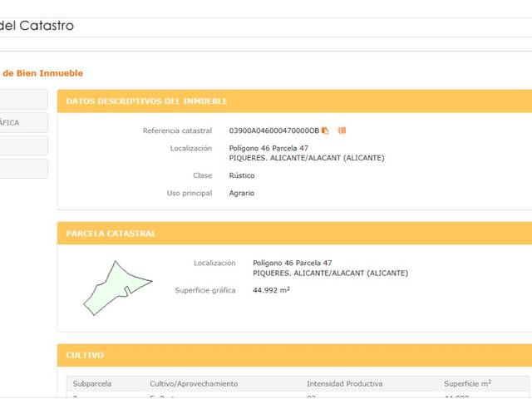Click the 'Agrario' main use value
Screen dimensions: 532x399
click(242, 193)
